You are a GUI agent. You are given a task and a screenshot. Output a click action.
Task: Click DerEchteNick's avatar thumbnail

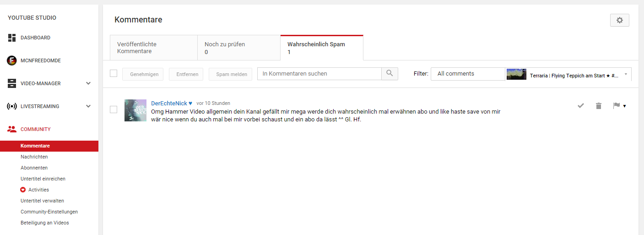click(x=135, y=110)
